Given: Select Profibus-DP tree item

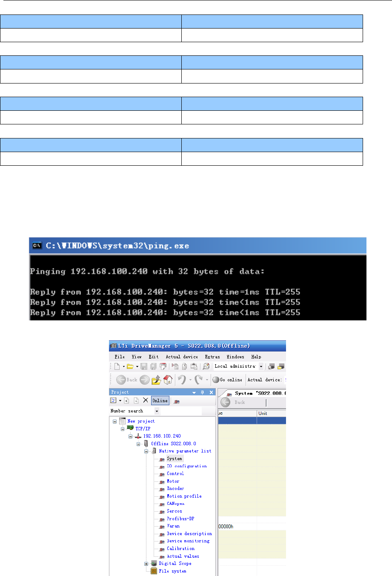Looking at the screenshot, I should point(180,519).
